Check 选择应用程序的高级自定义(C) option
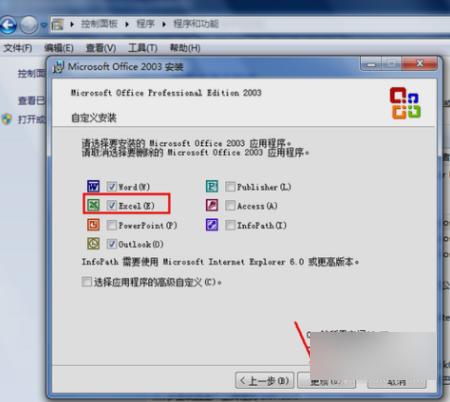The image size is (450, 402). [x=87, y=282]
